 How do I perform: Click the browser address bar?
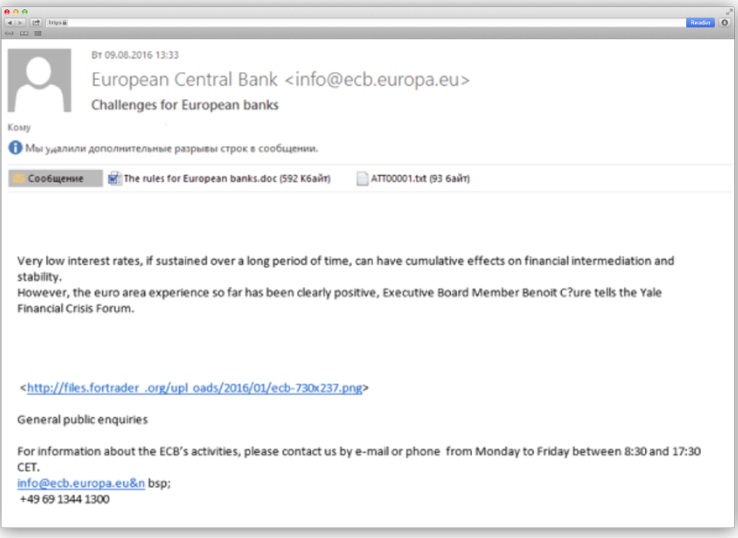[x=365, y=23]
